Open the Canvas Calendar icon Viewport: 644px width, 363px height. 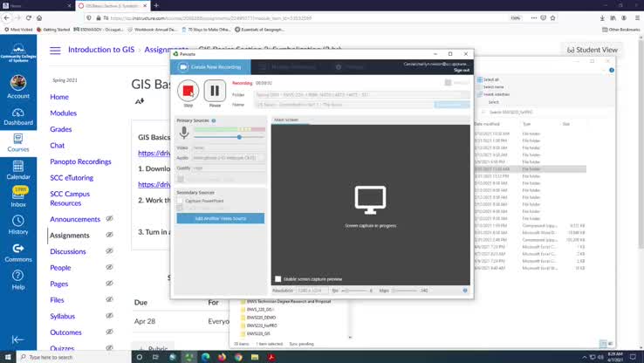tap(18, 168)
